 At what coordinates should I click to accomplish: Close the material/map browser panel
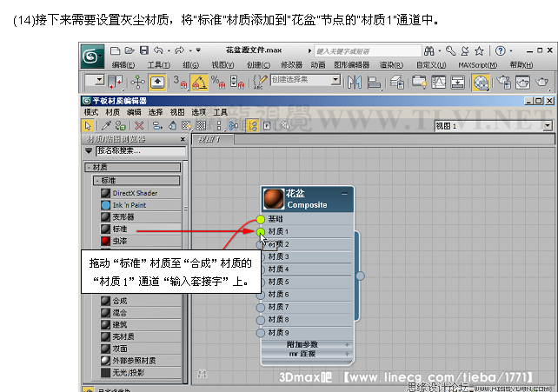(183, 139)
